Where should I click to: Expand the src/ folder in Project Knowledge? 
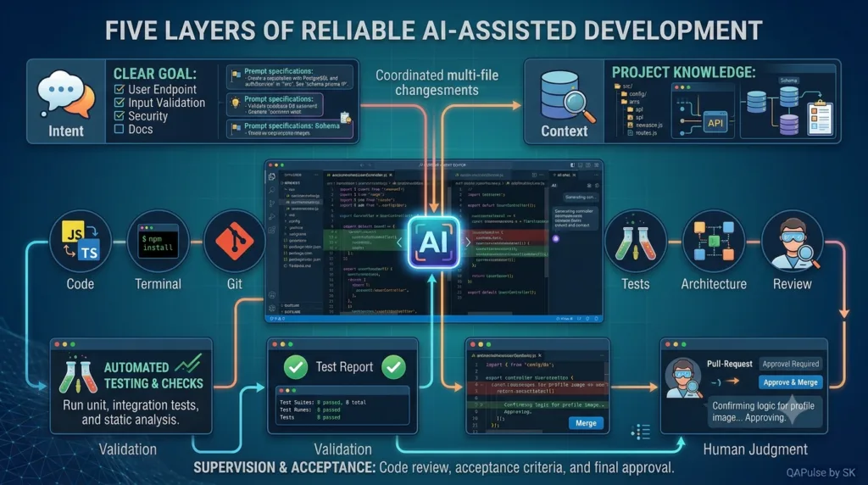pos(623,86)
